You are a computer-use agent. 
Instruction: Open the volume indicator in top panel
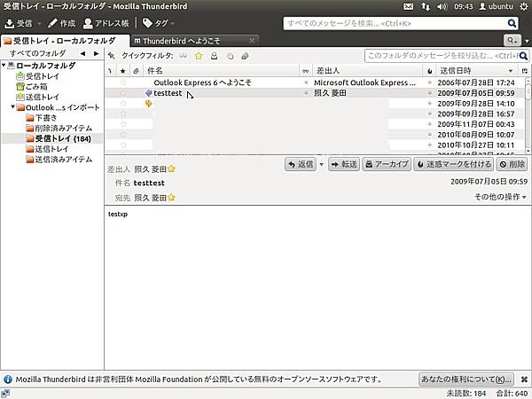[x=442, y=6]
